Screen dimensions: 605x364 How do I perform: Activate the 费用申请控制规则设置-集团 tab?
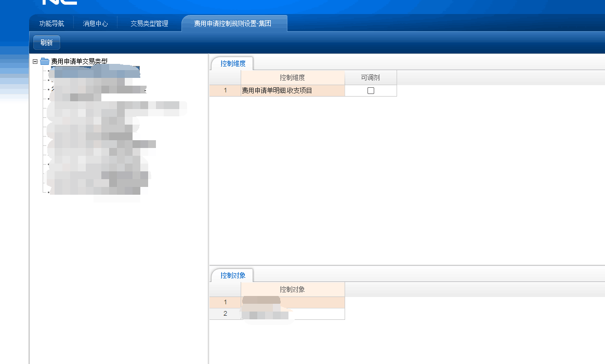[234, 23]
